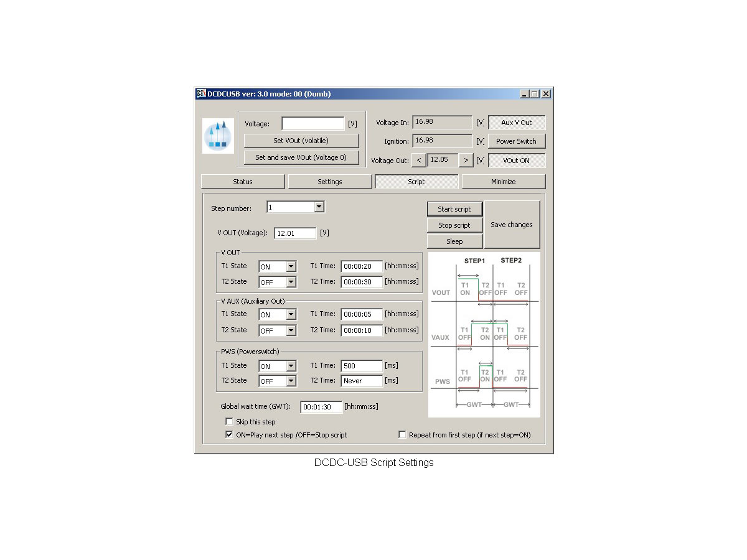Click V AUX T1 Time field 00:00:05
747x560 pixels.
(362, 314)
